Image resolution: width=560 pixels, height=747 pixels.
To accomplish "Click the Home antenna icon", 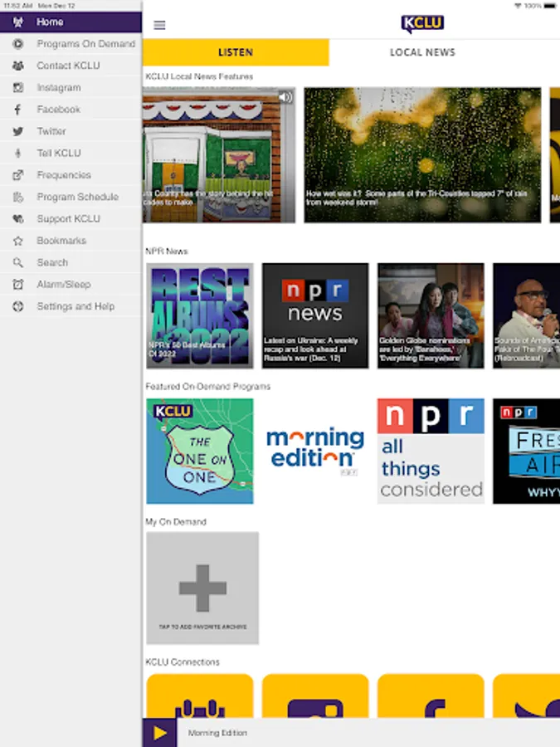I will [x=17, y=22].
